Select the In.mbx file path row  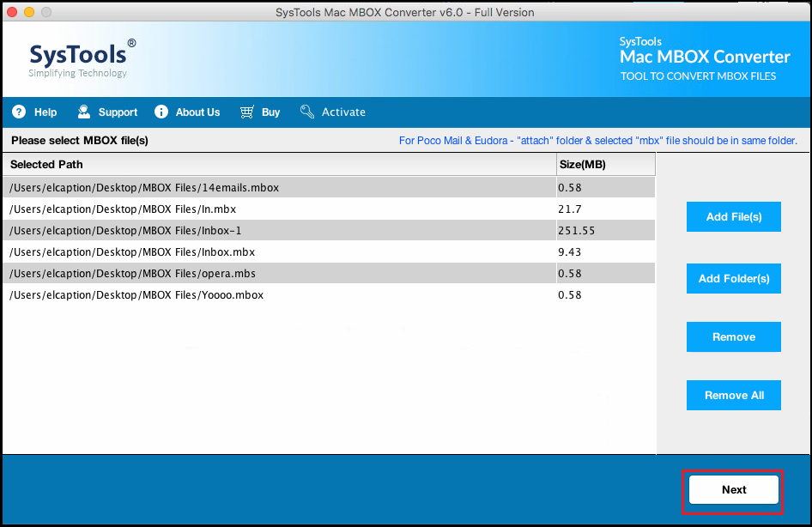[329, 209]
